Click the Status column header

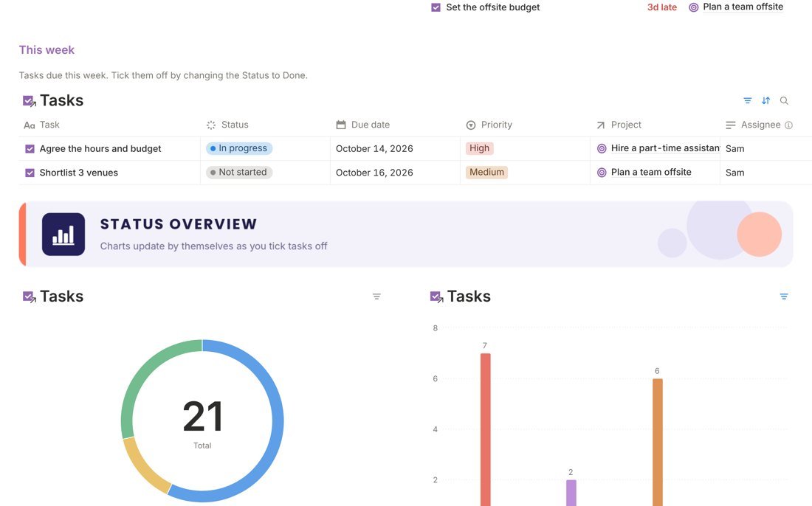[265, 125]
